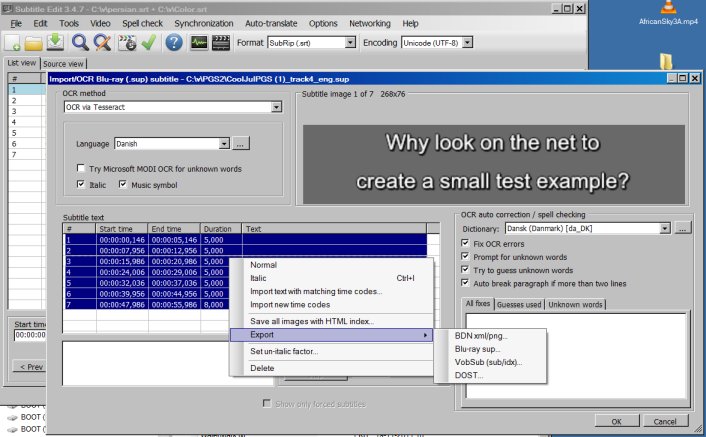Expand the Language Danish dropdown
This screenshot has width=706, height=437.
coord(224,144)
